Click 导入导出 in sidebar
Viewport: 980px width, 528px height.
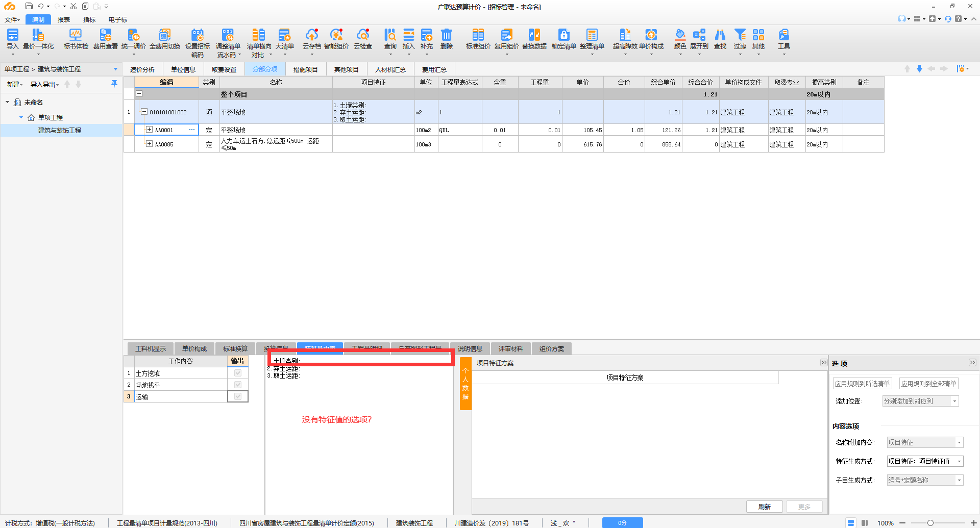[x=44, y=85]
